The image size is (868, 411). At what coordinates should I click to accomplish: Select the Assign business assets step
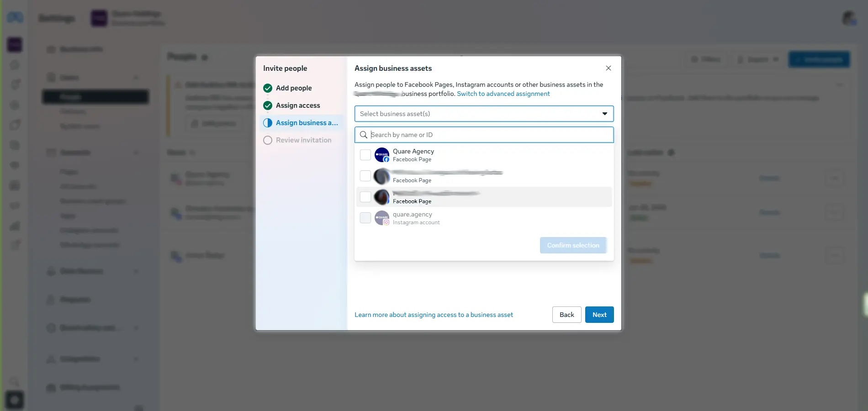pyautogui.click(x=302, y=123)
